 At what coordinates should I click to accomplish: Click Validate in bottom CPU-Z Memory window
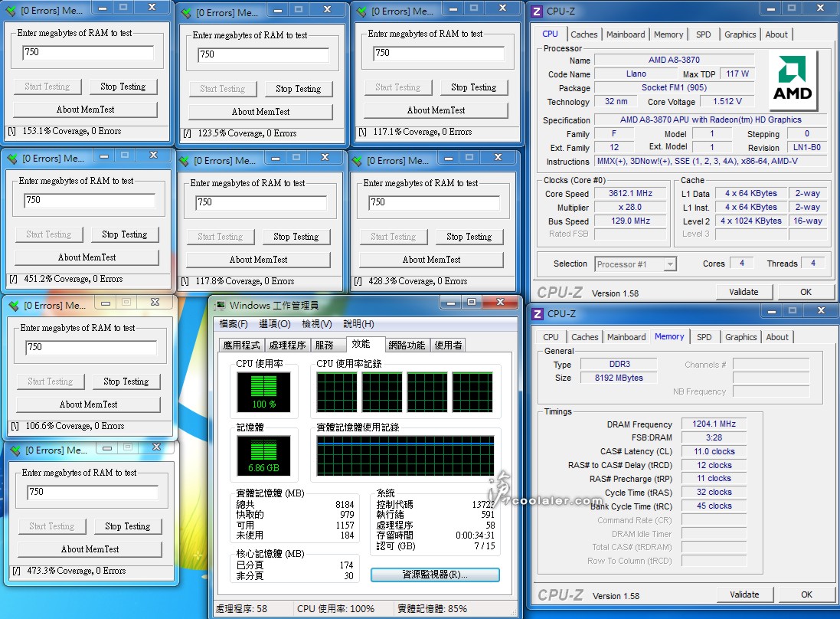pos(744,594)
